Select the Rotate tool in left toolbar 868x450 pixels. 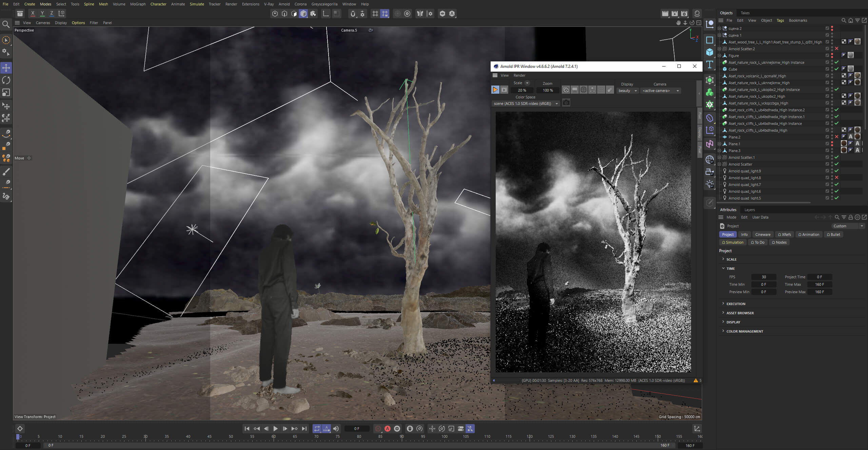tap(6, 80)
